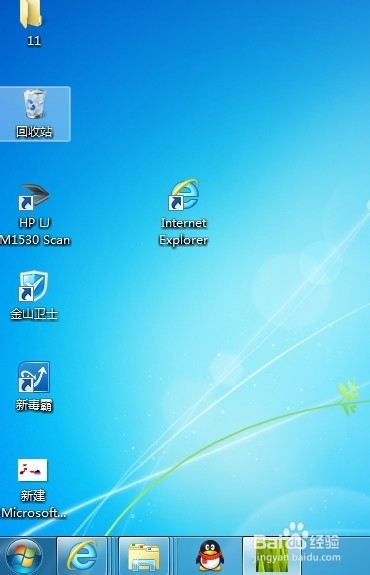
Task: Select the 金山卫士 shield icon
Action: (x=33, y=286)
